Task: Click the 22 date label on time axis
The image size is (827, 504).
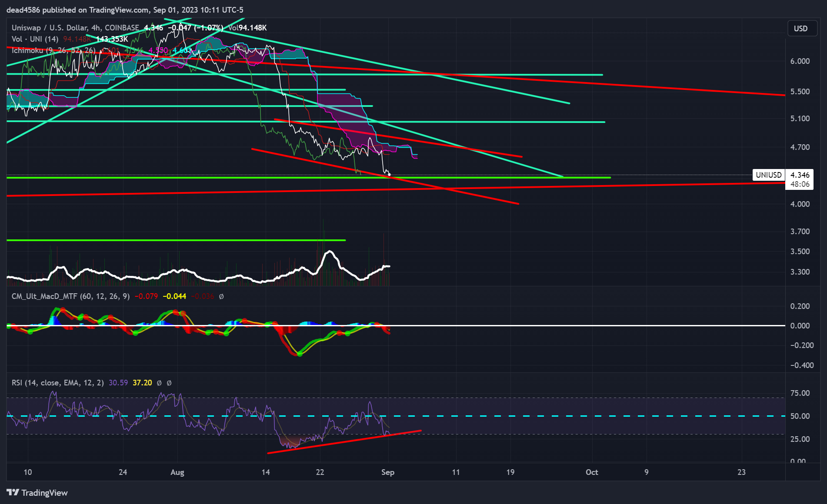Action: click(320, 472)
